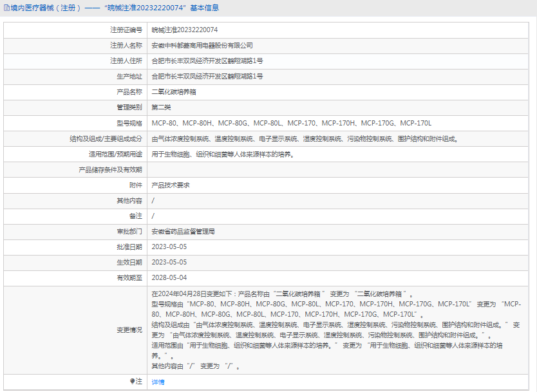Click 二氧化碳培养箱 in the 产品名称 row
This screenshot has width=537, height=392.
point(174,92)
